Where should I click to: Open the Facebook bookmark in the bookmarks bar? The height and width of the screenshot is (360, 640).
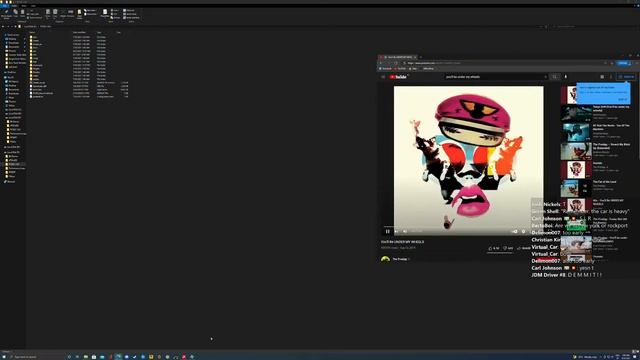click(386, 69)
